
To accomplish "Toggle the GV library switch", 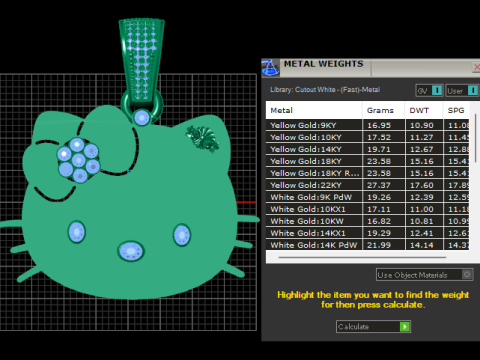I will click(x=437, y=90).
